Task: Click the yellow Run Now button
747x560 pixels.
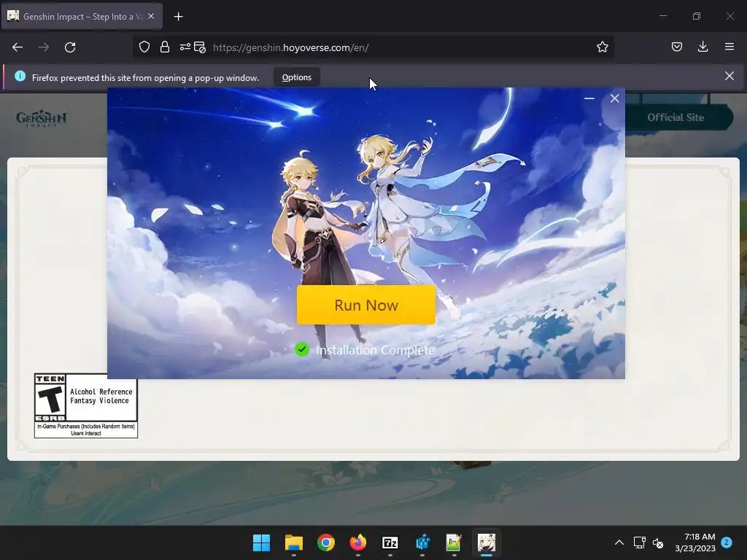Action: pos(366,305)
